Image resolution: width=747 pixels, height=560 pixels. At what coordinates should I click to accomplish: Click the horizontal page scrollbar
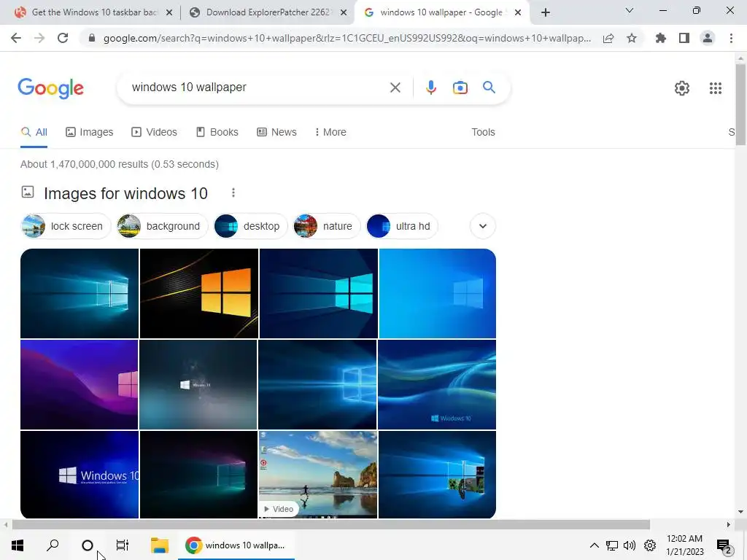[331, 525]
